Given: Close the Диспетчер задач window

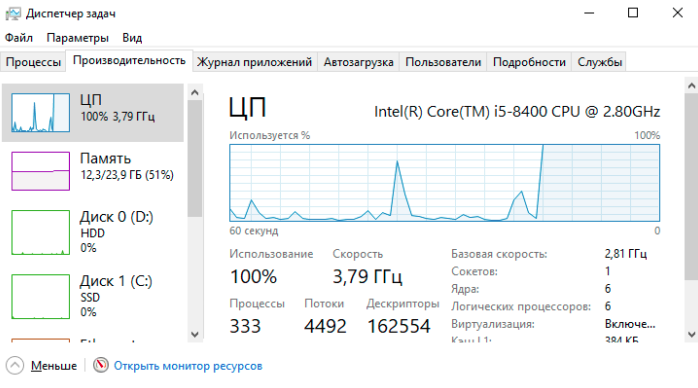Looking at the screenshot, I should point(678,13).
